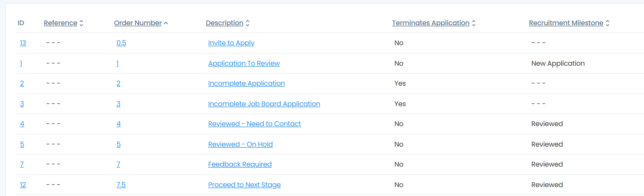Open Proceed to Next Stage link
The image size is (644, 196).
coord(244,185)
